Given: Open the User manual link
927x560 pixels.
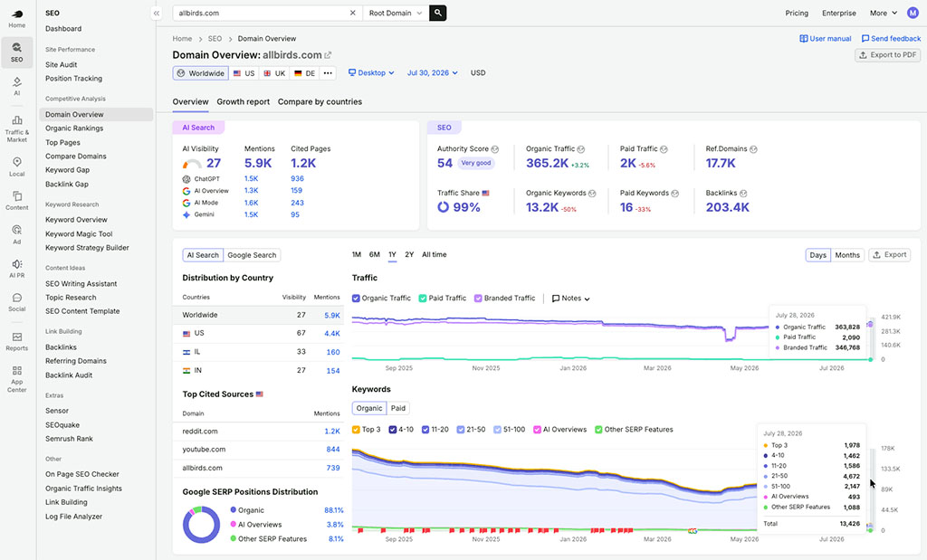Looking at the screenshot, I should pyautogui.click(x=826, y=38).
